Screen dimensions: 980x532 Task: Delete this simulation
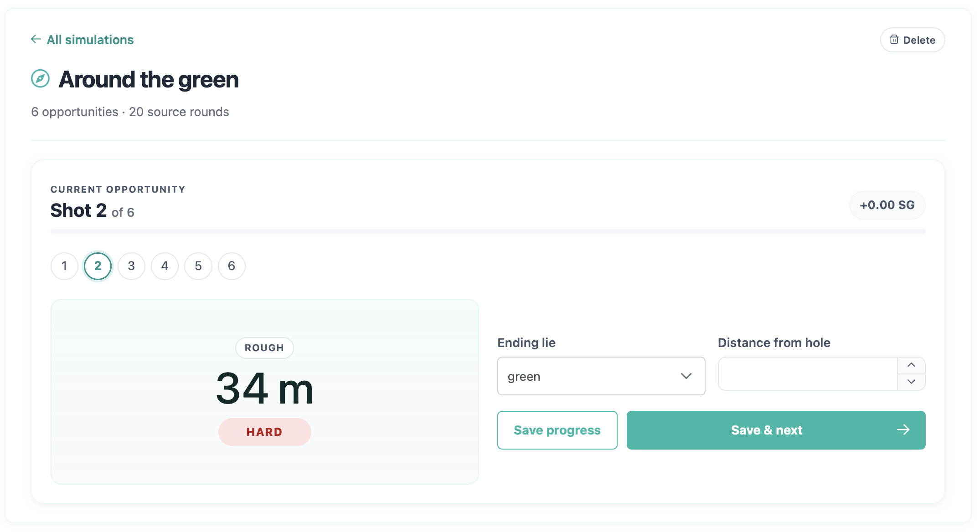pos(912,40)
